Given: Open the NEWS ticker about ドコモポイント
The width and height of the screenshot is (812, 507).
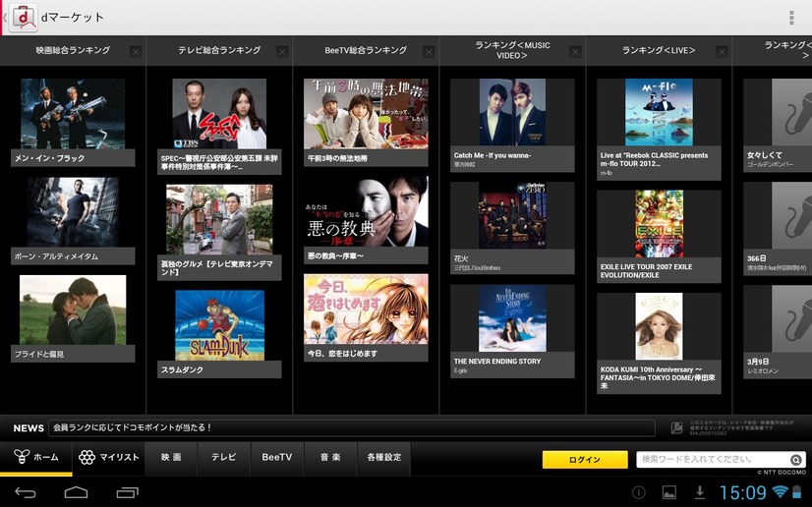Looking at the screenshot, I should point(352,427).
